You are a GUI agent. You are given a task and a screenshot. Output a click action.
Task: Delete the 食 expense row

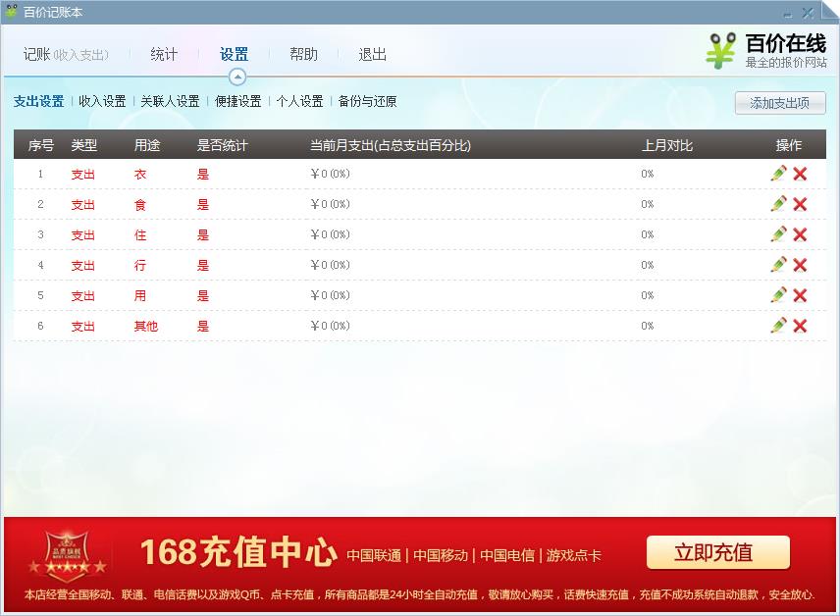pos(800,204)
